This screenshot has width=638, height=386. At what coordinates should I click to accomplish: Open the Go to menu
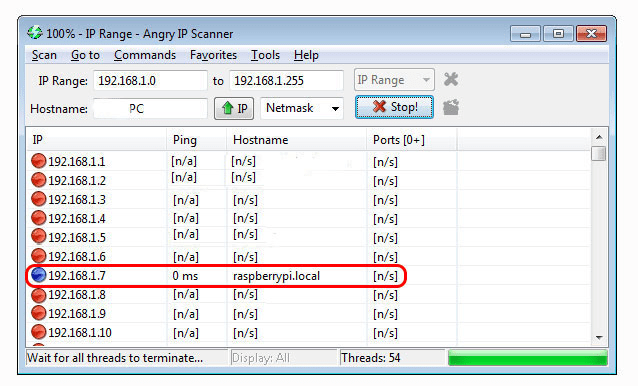(x=85, y=55)
